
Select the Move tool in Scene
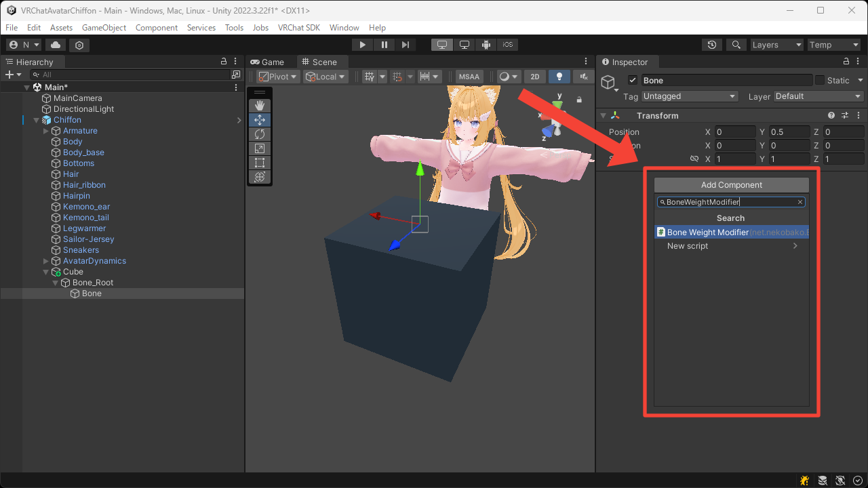click(x=259, y=120)
